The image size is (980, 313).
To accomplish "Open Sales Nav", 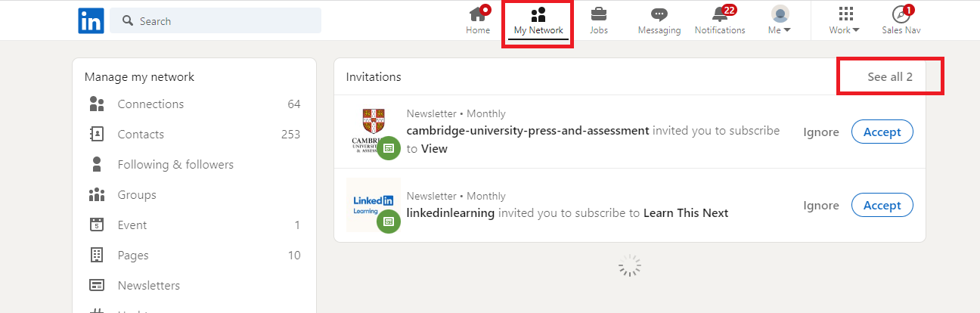I will pyautogui.click(x=901, y=20).
